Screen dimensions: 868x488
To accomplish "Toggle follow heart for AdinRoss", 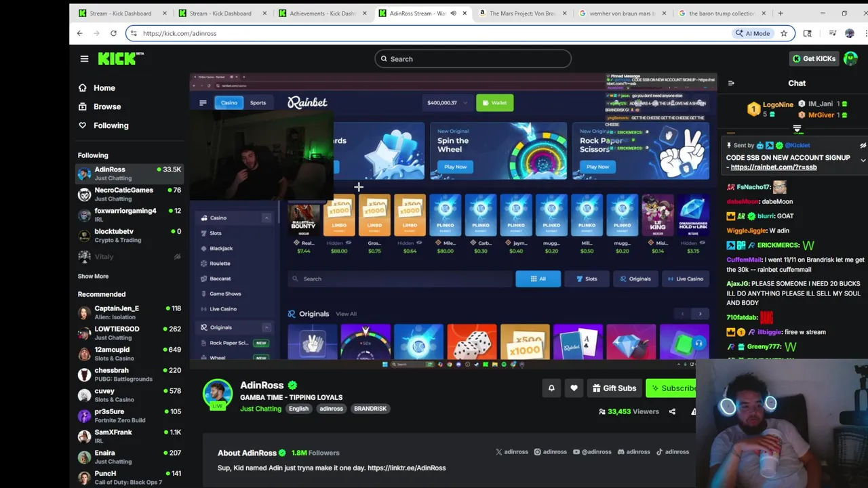I will click(574, 388).
